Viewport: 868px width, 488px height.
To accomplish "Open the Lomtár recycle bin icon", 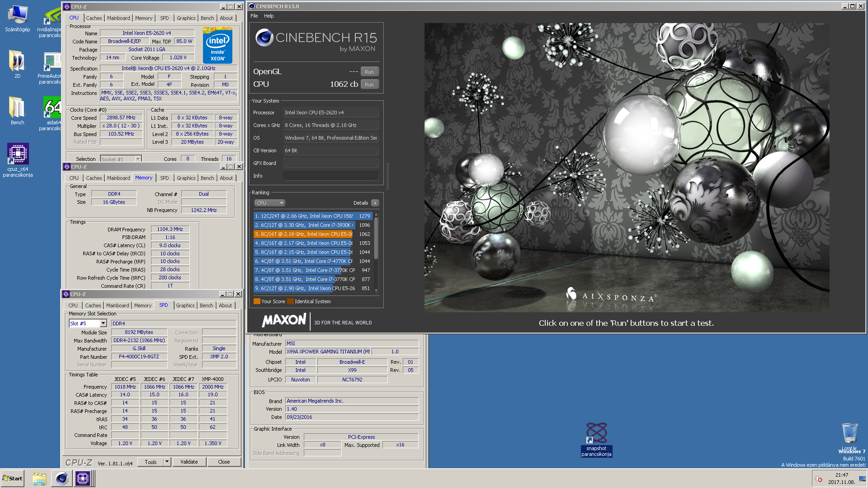I will (x=849, y=436).
